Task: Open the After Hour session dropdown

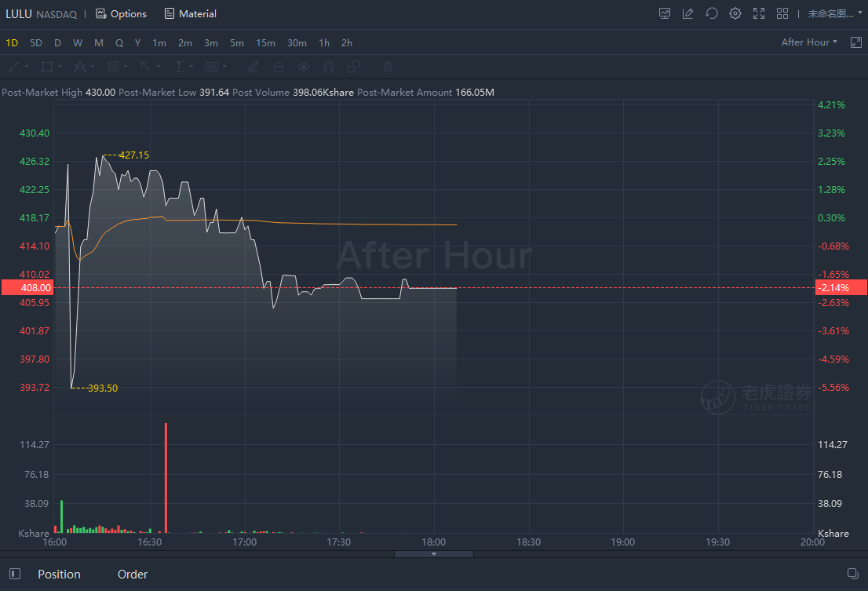Action: [x=809, y=42]
